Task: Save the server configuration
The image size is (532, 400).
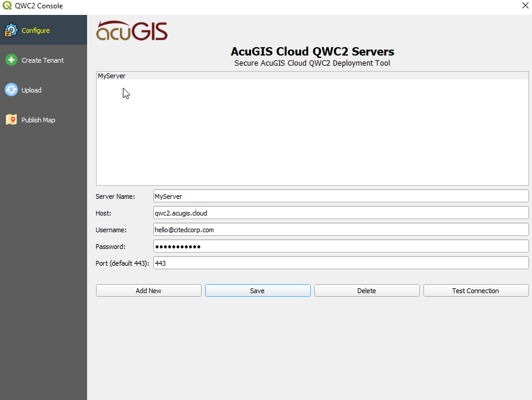Action: 258,291
